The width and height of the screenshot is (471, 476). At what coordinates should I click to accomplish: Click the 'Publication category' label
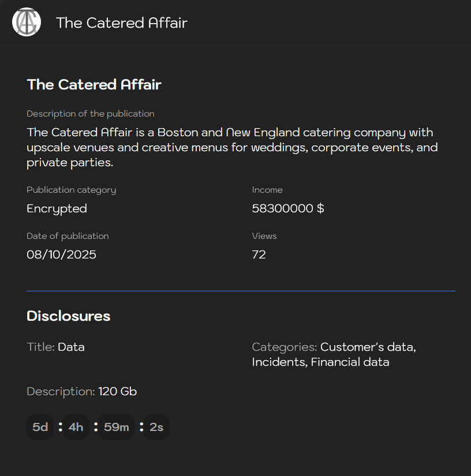[72, 190]
